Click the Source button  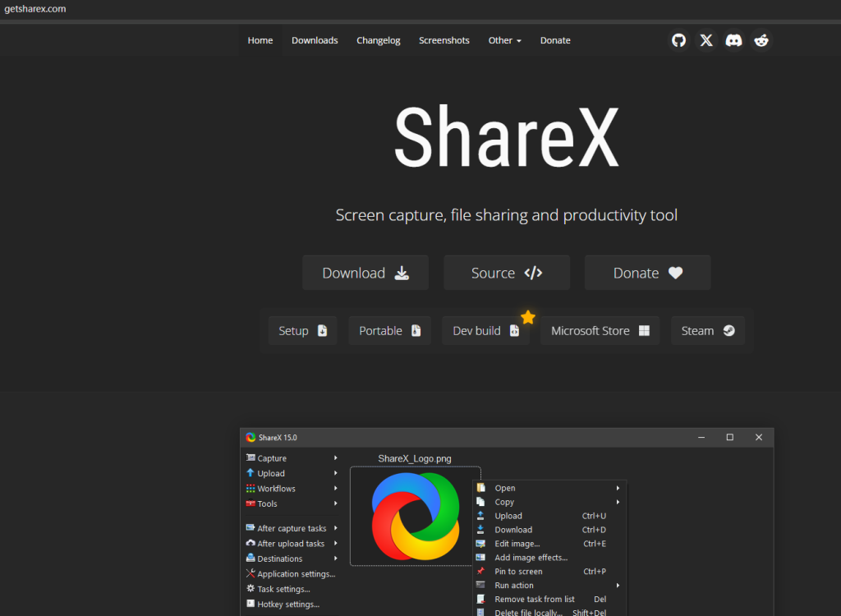(x=507, y=273)
